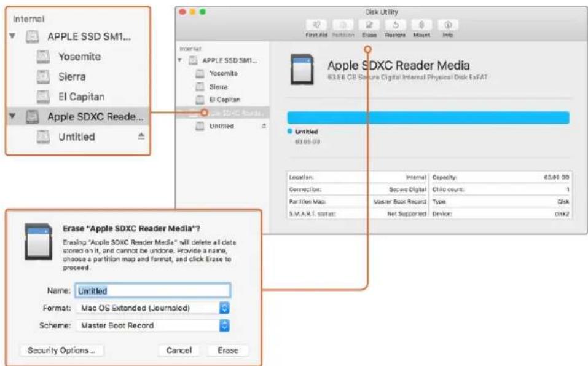Click Cancel in the Erase dialog
Screen dimensions: 588x366
click(x=179, y=350)
